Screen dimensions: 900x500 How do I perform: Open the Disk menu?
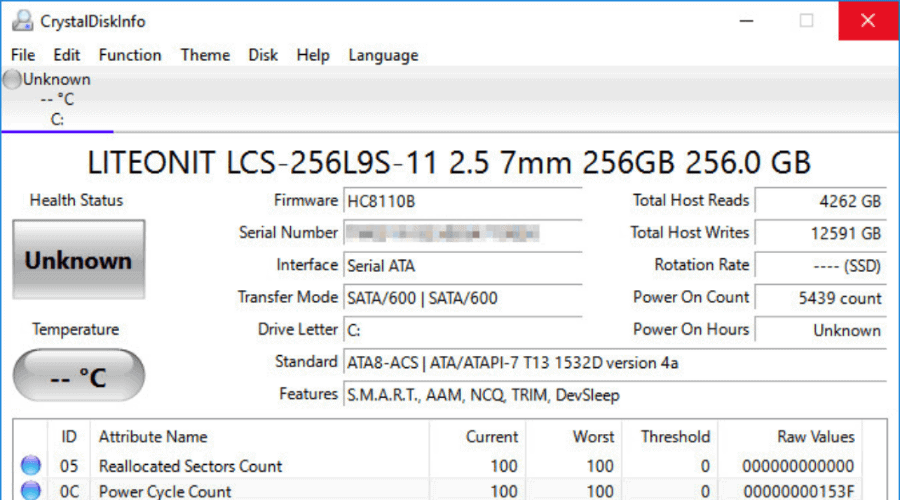click(263, 55)
